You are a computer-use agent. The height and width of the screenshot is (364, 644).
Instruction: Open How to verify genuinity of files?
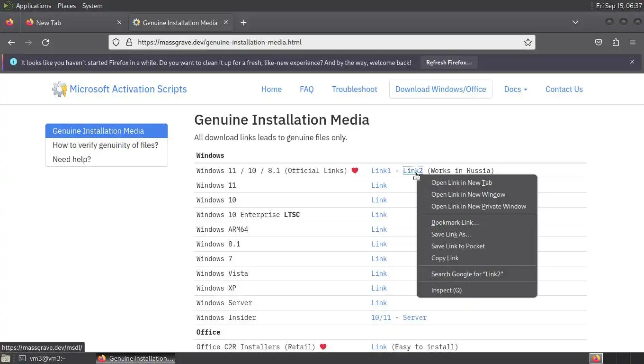coord(107,145)
